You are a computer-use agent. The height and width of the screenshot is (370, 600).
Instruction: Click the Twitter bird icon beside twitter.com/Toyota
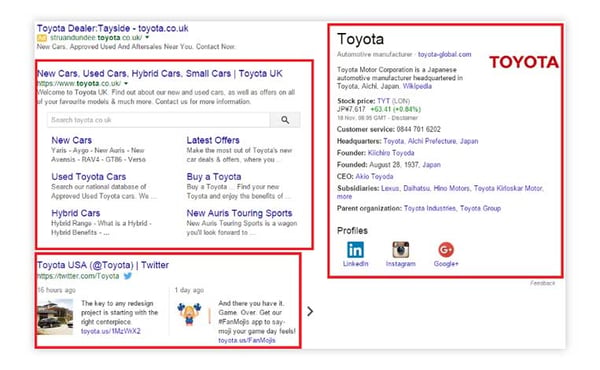pyautogui.click(x=128, y=276)
